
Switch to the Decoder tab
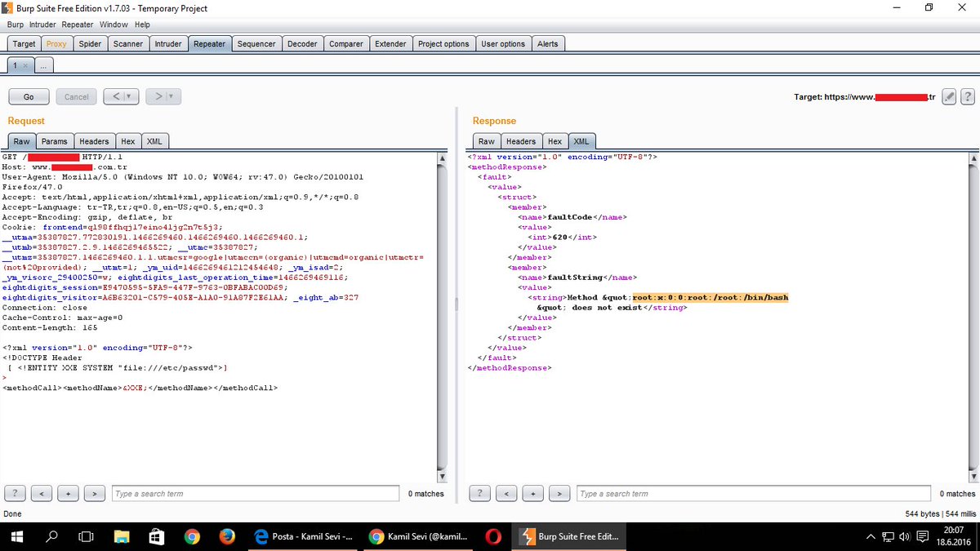pos(302,44)
